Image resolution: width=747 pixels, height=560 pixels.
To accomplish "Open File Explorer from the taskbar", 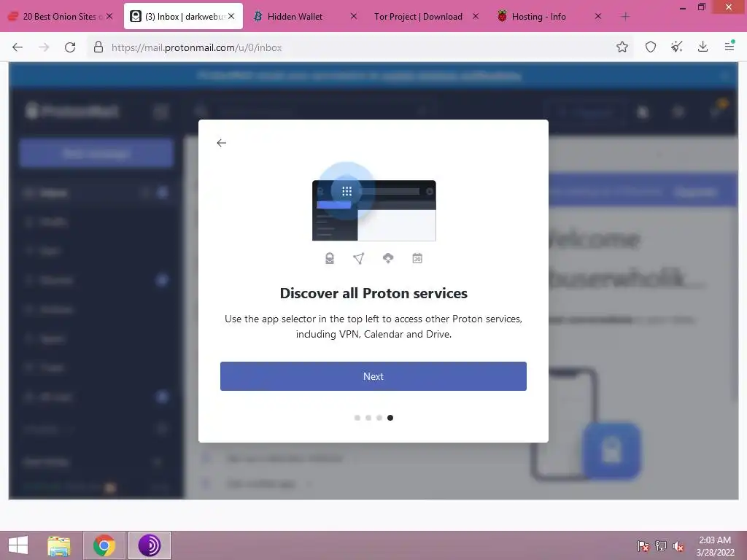I will [59, 545].
